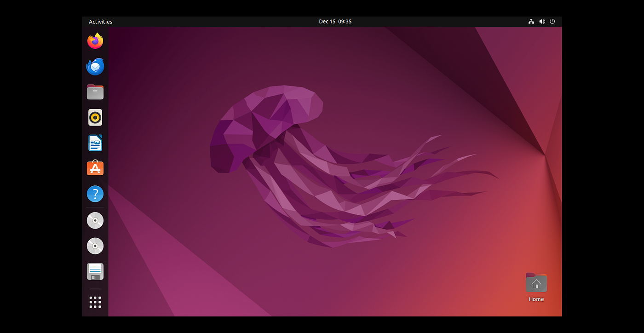Click the network status indicator
The width and height of the screenshot is (644, 333).
point(531,21)
